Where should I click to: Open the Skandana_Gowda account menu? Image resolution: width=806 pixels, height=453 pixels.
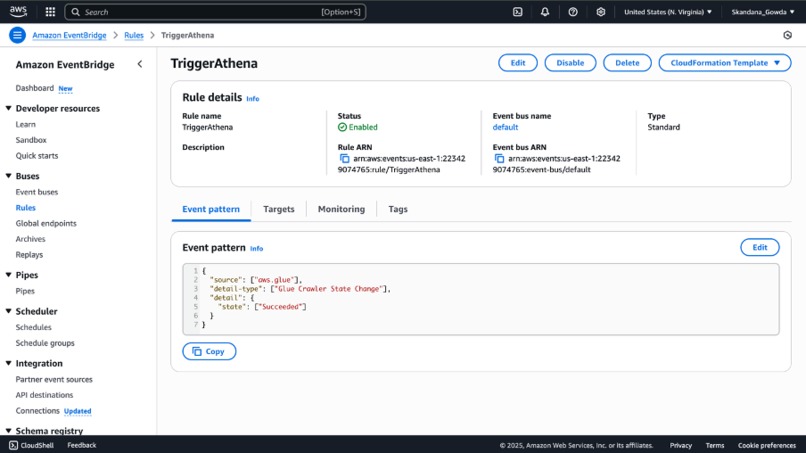763,12
